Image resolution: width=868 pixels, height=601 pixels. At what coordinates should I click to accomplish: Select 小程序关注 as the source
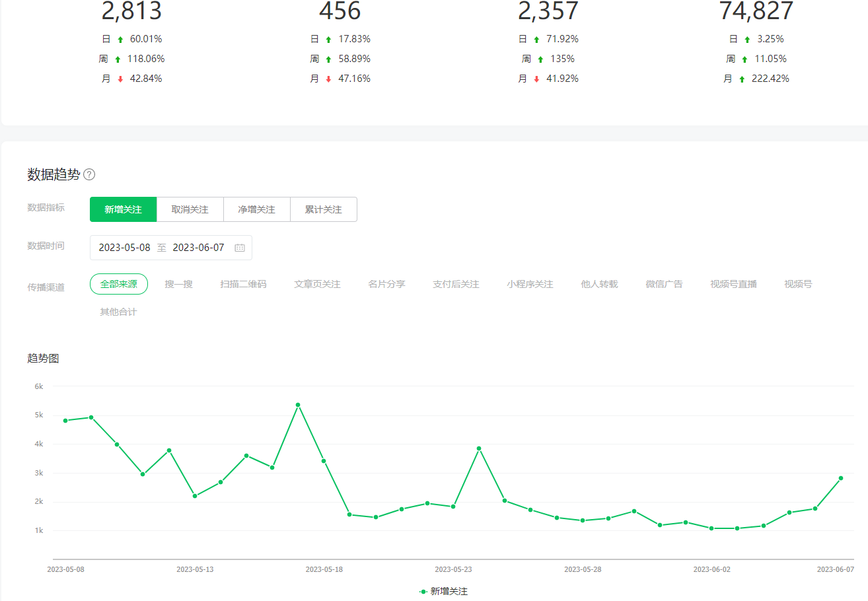(530, 284)
